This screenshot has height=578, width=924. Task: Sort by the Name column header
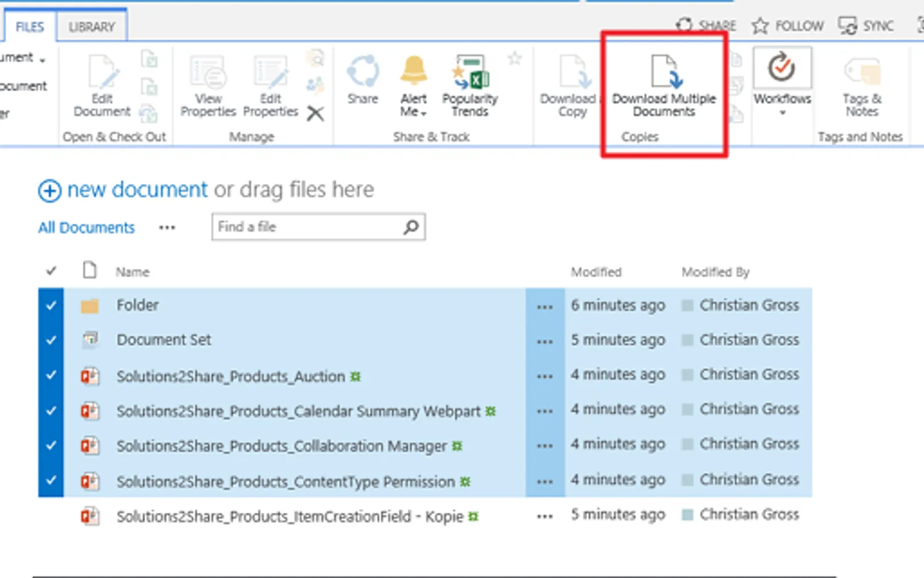tap(132, 272)
